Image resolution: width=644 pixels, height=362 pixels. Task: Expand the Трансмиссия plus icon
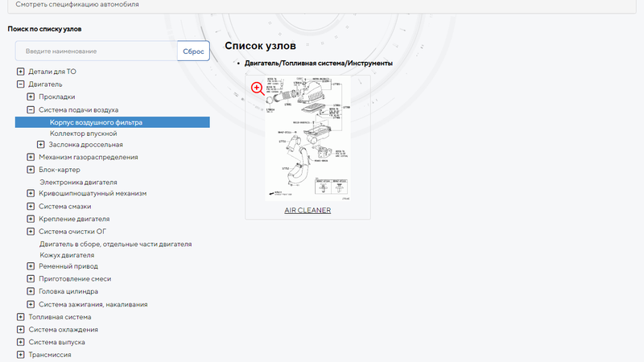click(20, 354)
